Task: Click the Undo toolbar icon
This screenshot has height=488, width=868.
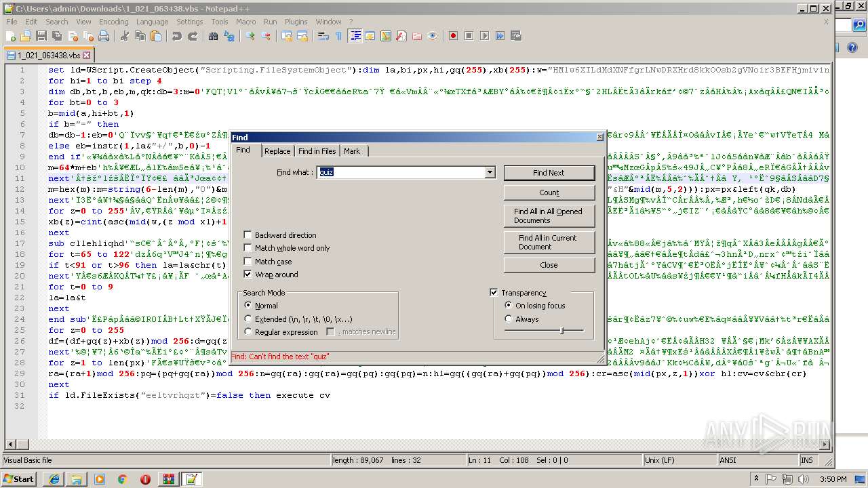Action: click(x=176, y=36)
